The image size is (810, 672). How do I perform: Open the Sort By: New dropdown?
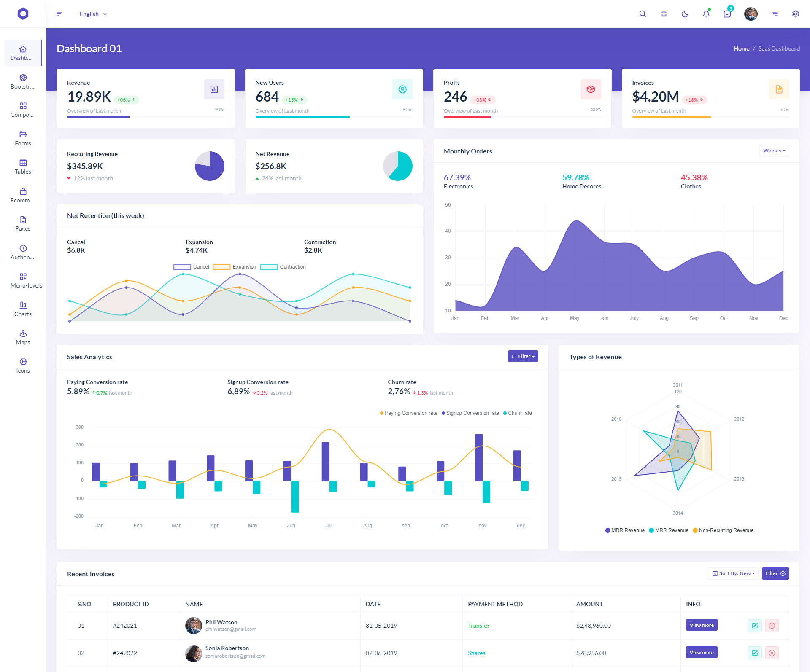[733, 573]
